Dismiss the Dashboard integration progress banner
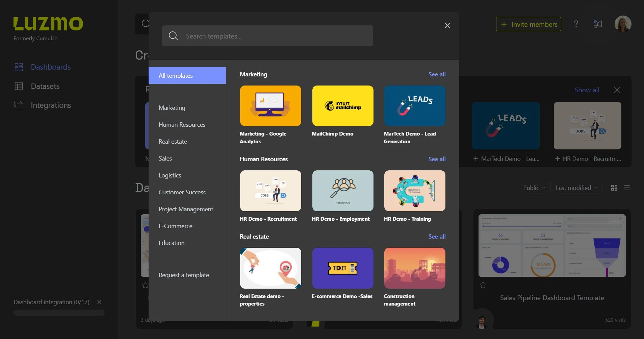The height and width of the screenshot is (339, 644). [99, 302]
